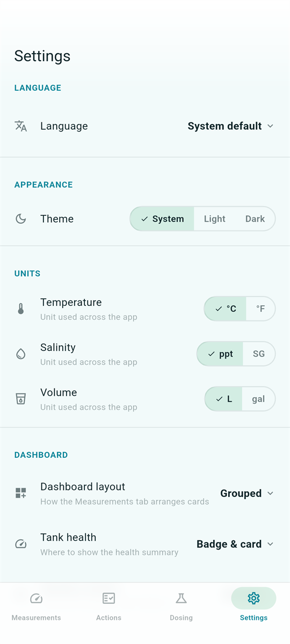Switch theme to Dark
This screenshot has height=644, width=290.
click(x=255, y=219)
